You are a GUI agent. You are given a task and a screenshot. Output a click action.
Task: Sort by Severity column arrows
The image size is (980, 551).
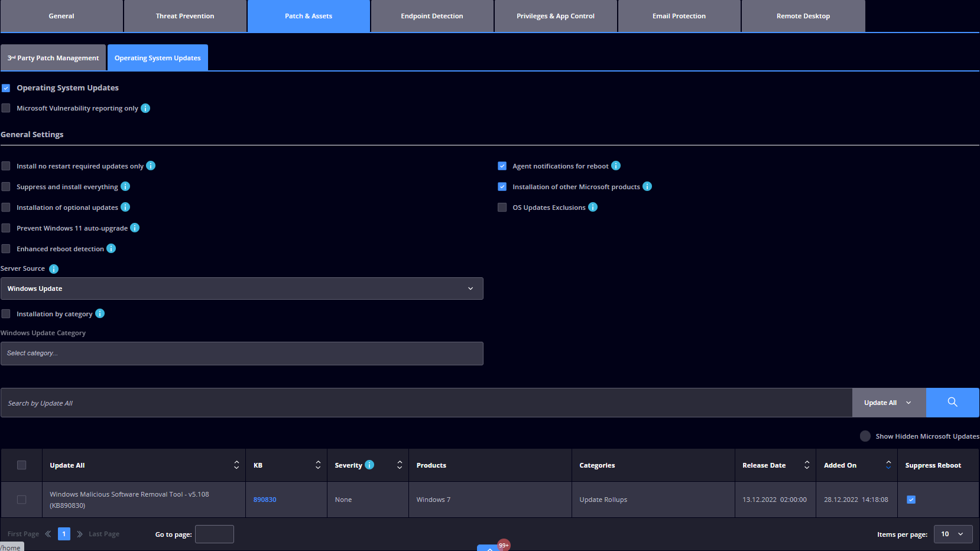pos(400,465)
